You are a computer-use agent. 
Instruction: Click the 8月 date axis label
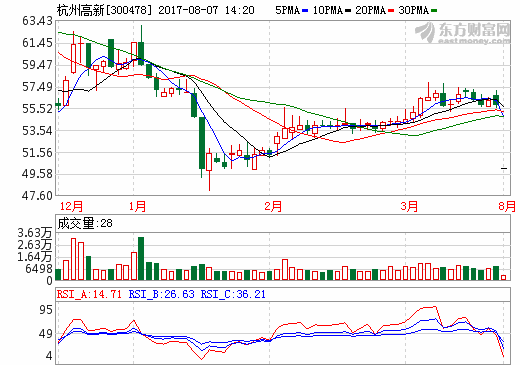(x=507, y=206)
